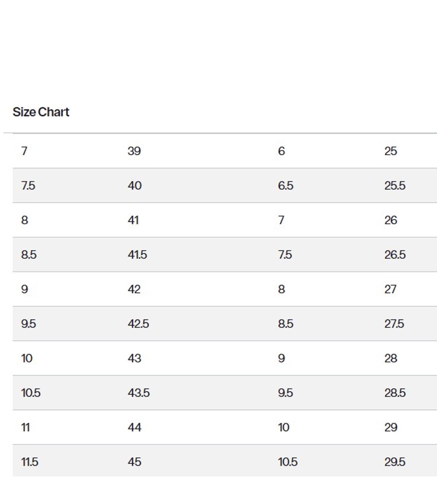Select the 44 size cell

134,427
